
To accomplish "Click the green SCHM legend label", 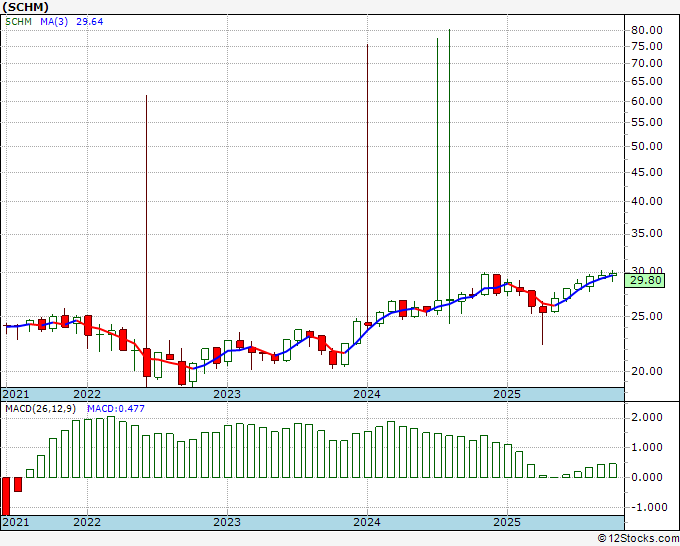I will [x=18, y=22].
